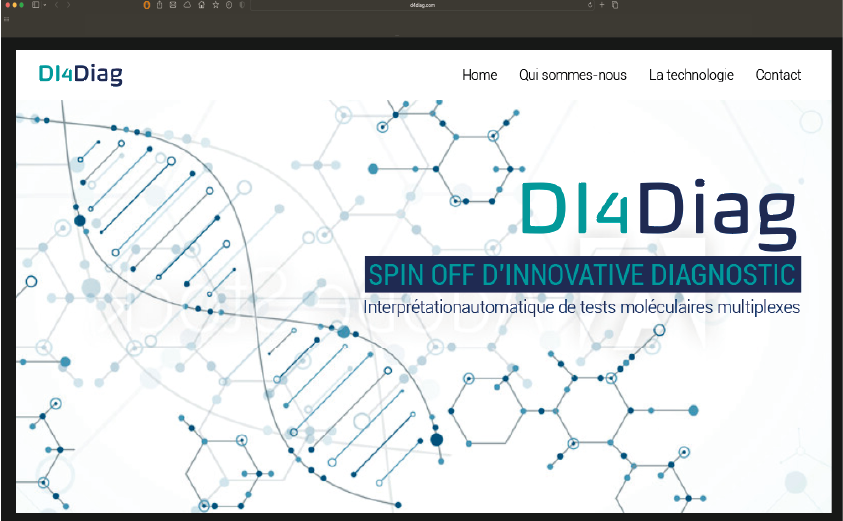Open the Qui sommes-nous page
The image size is (843, 521).
tap(572, 75)
